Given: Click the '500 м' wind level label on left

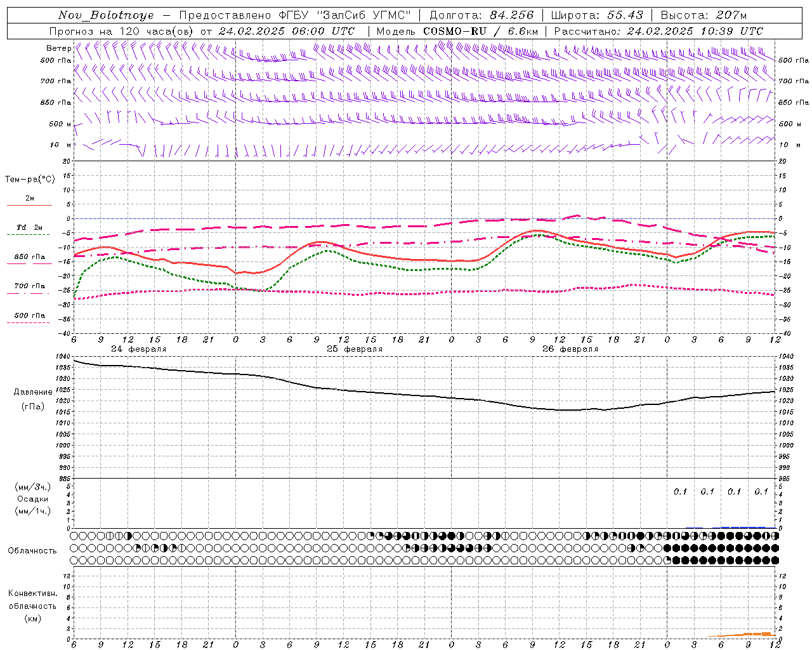Looking at the screenshot, I should pos(60,124).
